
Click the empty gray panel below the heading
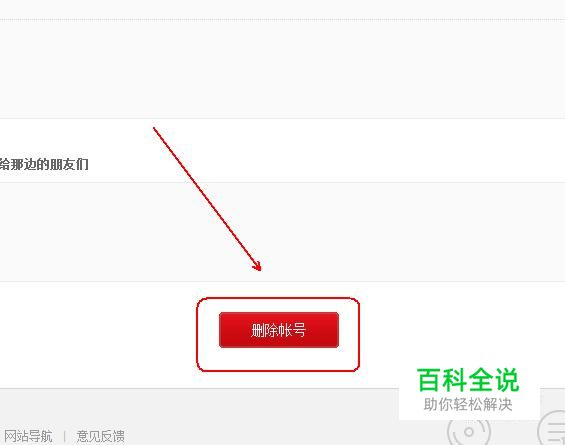click(282, 232)
